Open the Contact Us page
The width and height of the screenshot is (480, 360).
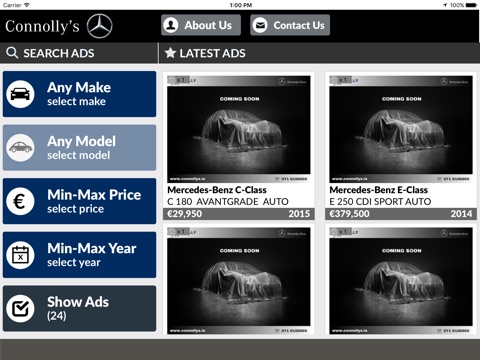(290, 25)
